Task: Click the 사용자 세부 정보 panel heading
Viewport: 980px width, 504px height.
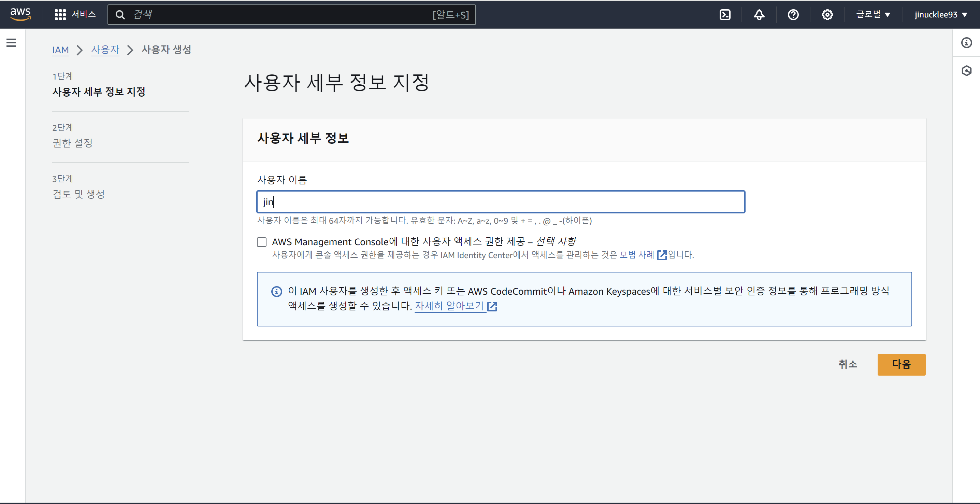Action: [x=303, y=138]
